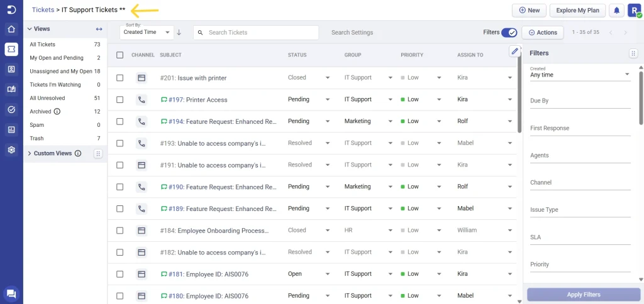Screen dimensions: 644x304
Task: Check the box for ticket #190
Action: (120, 187)
